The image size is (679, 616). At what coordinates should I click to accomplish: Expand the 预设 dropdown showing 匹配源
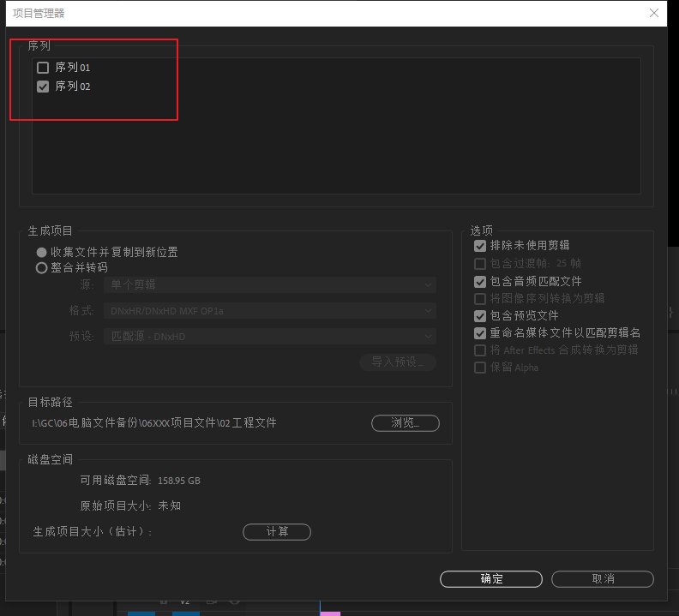coord(269,337)
